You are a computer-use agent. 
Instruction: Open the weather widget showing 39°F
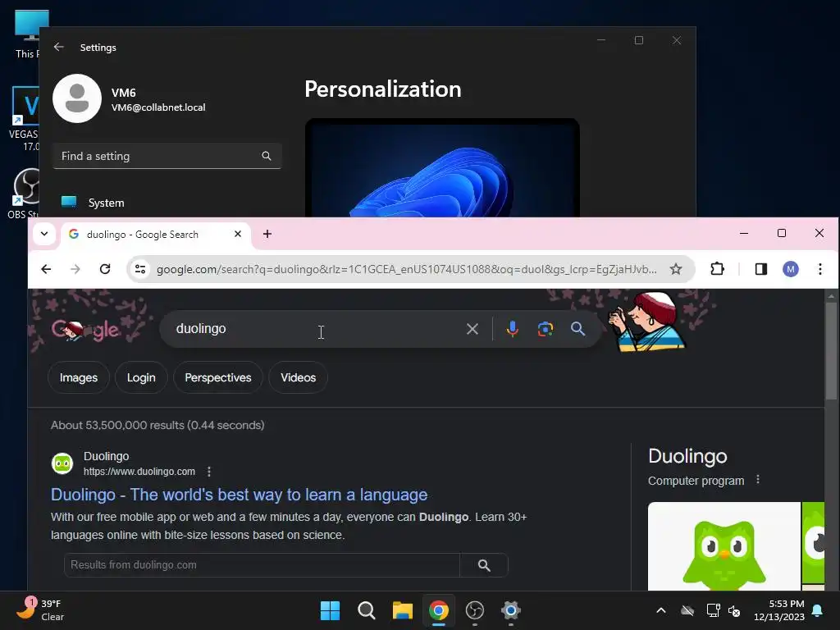[x=40, y=610]
